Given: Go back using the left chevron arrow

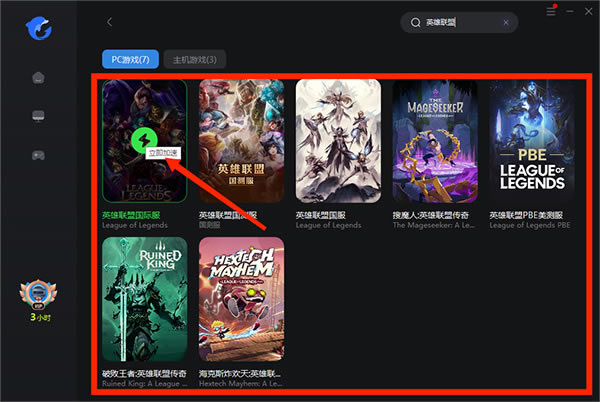Looking at the screenshot, I should coord(109,22).
